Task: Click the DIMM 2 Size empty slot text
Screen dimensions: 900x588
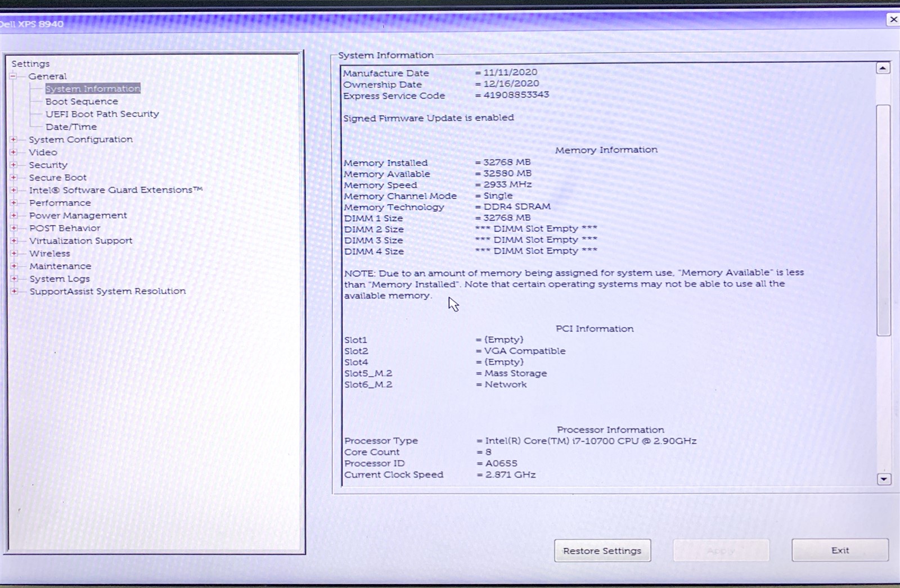Action: tap(536, 229)
